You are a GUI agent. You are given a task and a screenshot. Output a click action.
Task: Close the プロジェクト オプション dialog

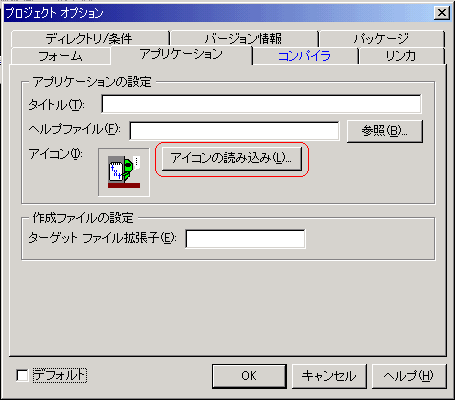click(442, 13)
